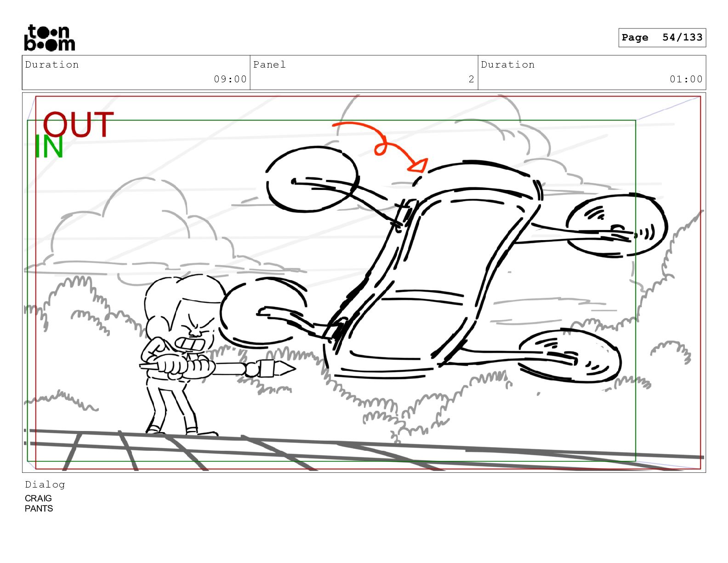The width and height of the screenshot is (728, 563).
Task: Click the Panel label
Action: point(269,64)
